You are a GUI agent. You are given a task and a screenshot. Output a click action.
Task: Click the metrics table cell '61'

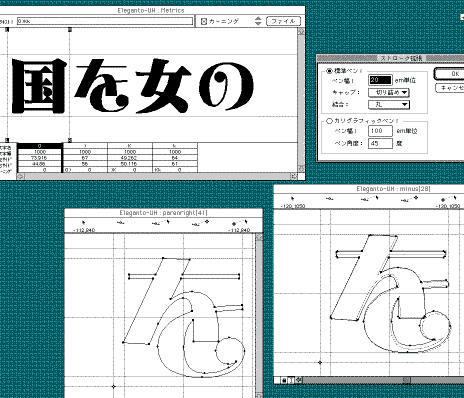click(x=175, y=164)
